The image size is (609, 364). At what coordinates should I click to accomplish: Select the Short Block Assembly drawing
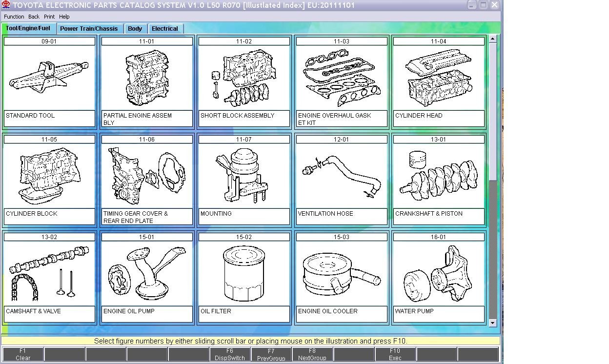pyautogui.click(x=244, y=78)
